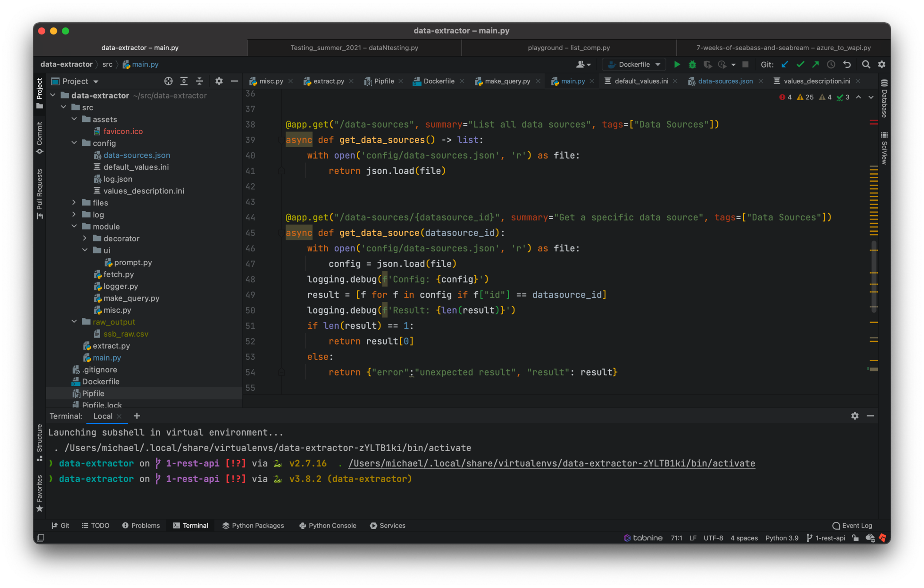Collapse the raw_output folder
Image resolution: width=924 pixels, height=588 pixels.
74,322
